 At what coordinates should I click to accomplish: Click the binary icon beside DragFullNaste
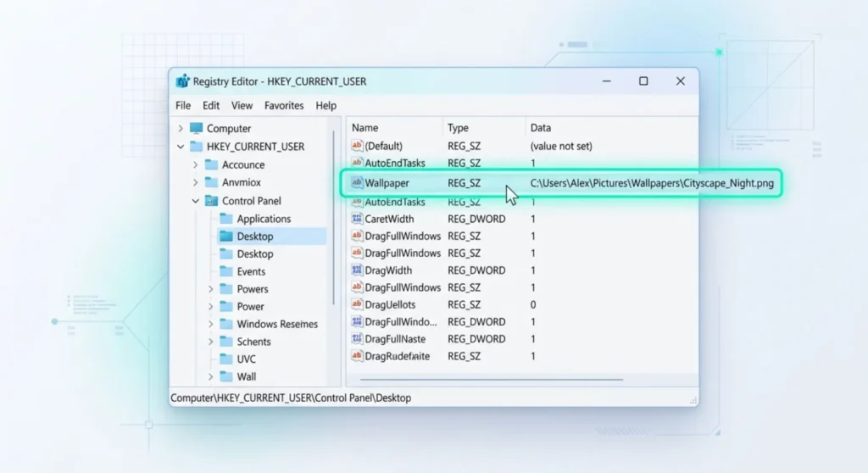357,338
